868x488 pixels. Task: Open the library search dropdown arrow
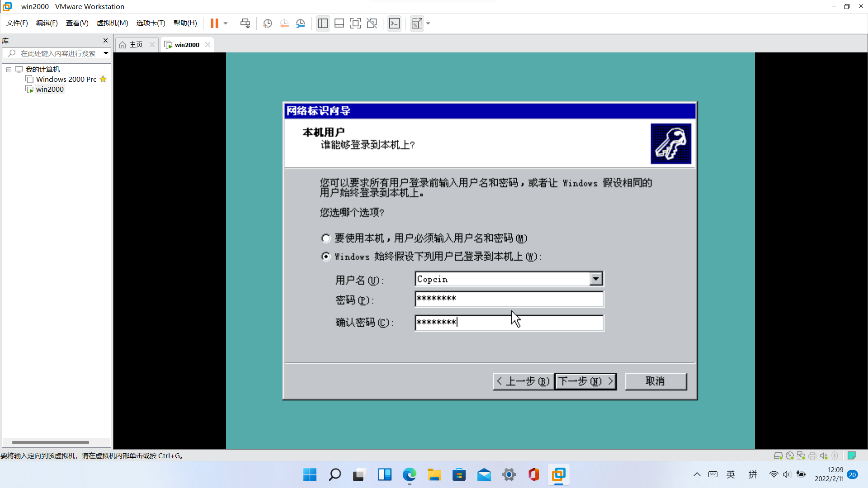(105, 53)
